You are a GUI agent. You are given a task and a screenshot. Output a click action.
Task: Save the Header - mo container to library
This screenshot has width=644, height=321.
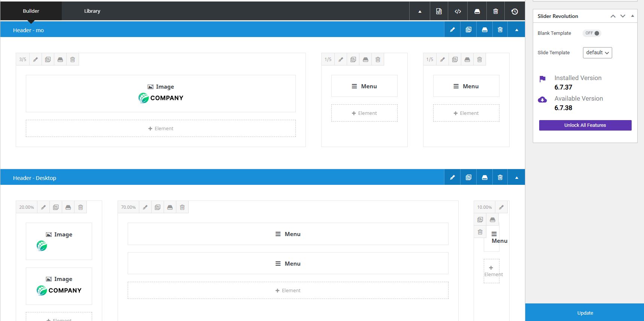coord(484,30)
